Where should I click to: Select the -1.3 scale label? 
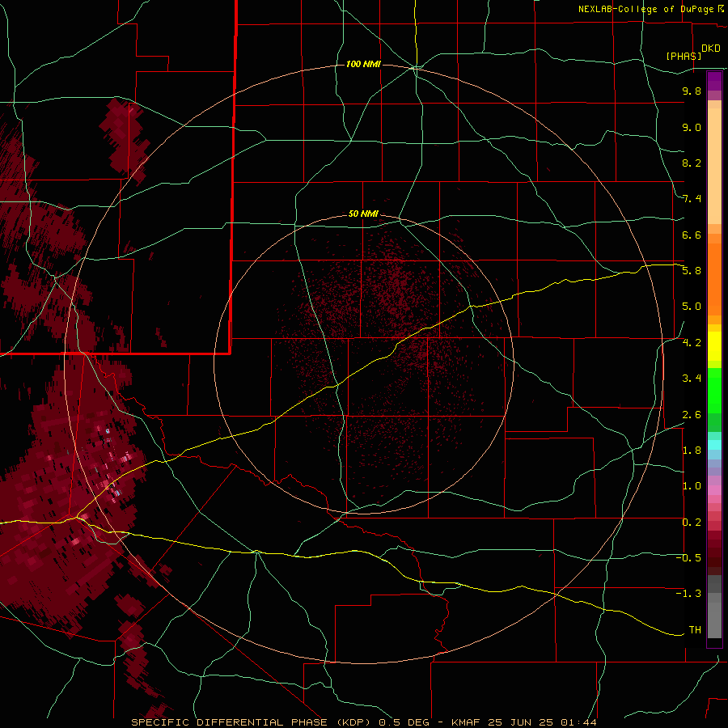pos(688,594)
